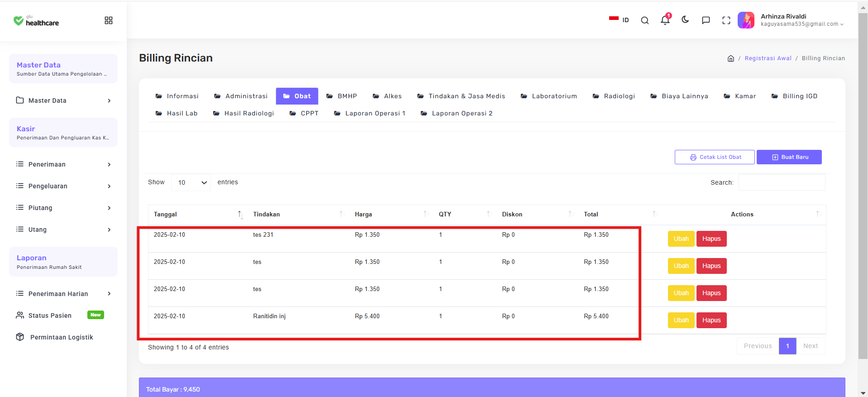Image resolution: width=868 pixels, height=397 pixels.
Task: Open Status Pasien sidebar item
Action: coord(63,316)
